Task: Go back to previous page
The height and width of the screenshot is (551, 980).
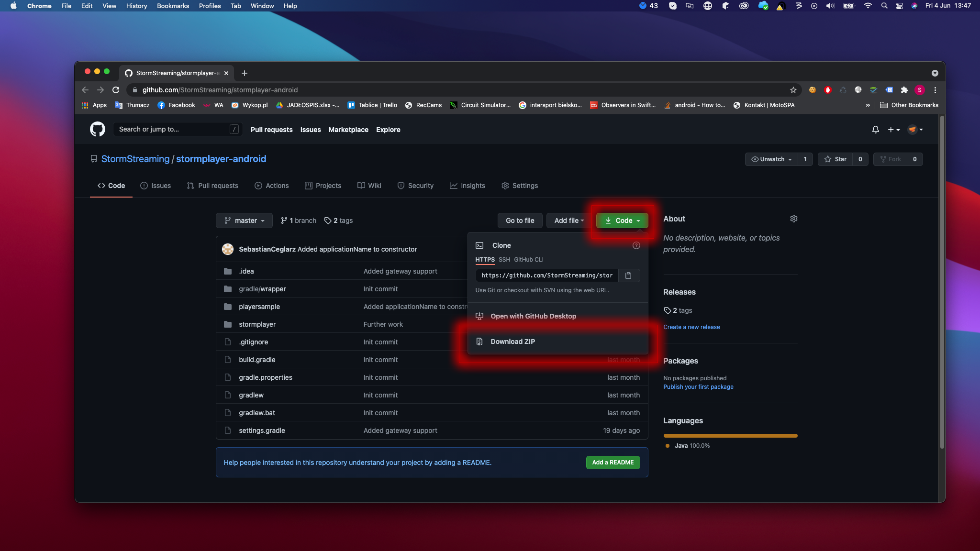Action: pyautogui.click(x=85, y=90)
